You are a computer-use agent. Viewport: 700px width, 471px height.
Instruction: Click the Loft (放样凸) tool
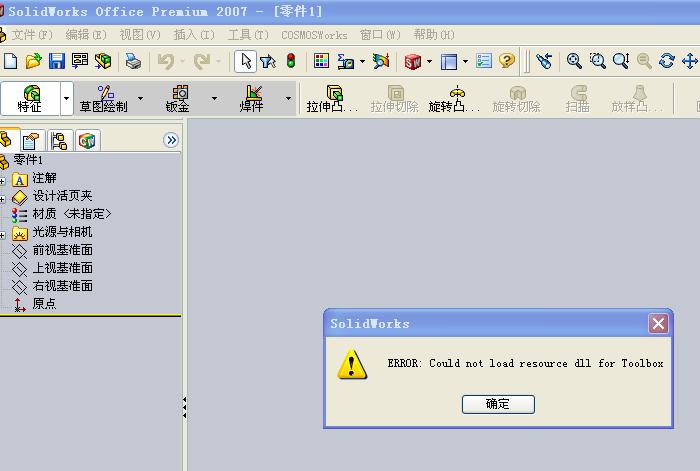(637, 99)
